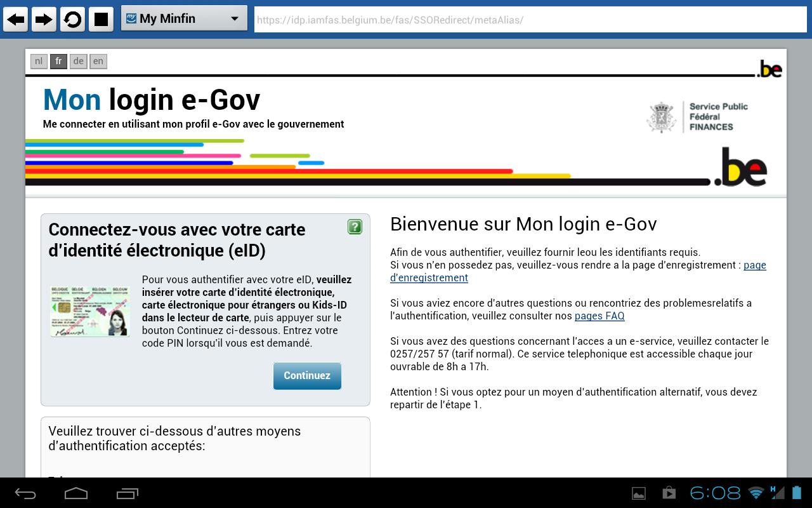Viewport: 812px width, 508px height.
Task: Open the pages FAQ link
Action: click(599, 316)
